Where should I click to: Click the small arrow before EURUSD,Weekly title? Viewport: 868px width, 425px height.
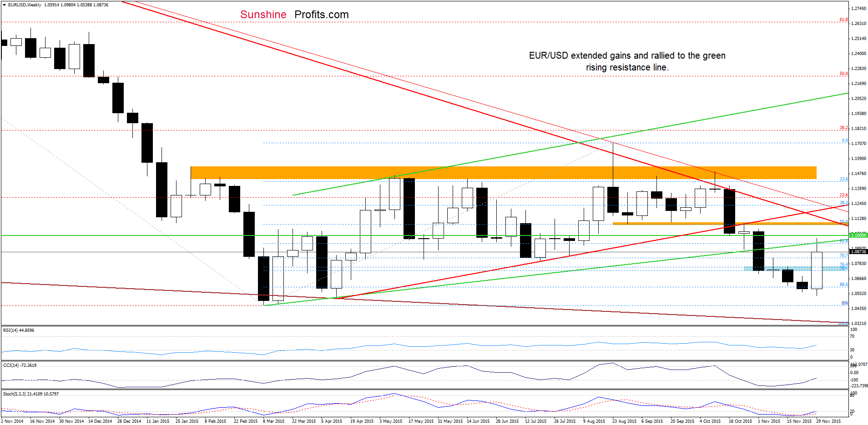[x=4, y=5]
